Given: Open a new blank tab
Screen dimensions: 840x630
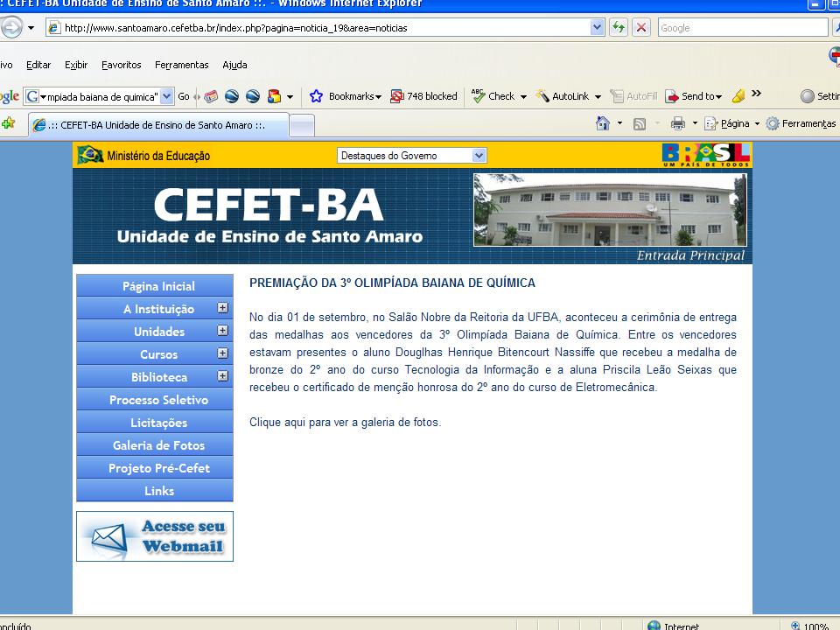Looking at the screenshot, I should pyautogui.click(x=302, y=126).
